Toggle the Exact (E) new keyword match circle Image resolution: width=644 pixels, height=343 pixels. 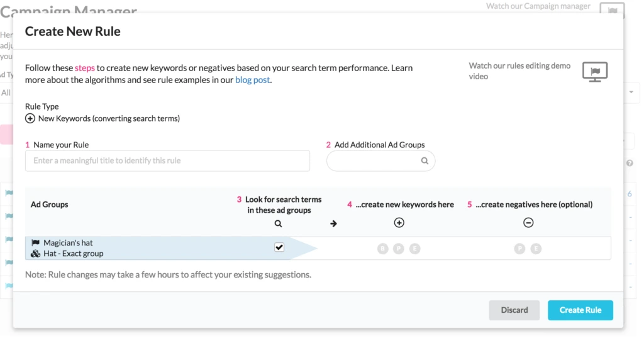pyautogui.click(x=414, y=249)
